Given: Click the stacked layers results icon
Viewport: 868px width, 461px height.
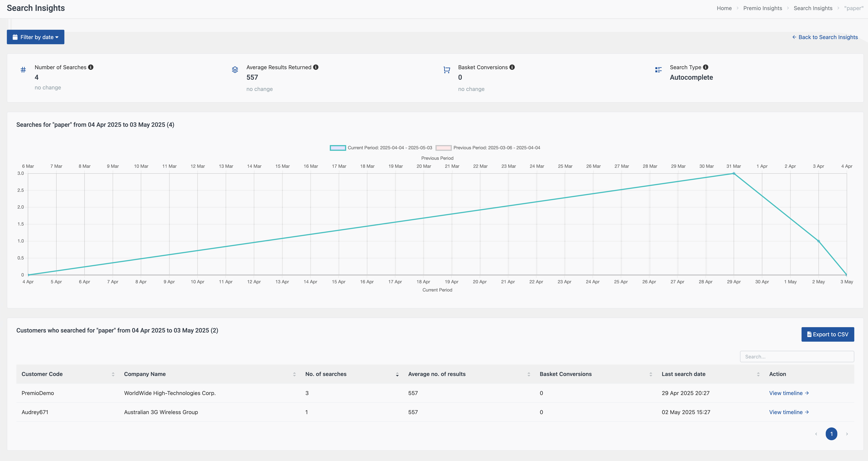Looking at the screenshot, I should pos(235,70).
